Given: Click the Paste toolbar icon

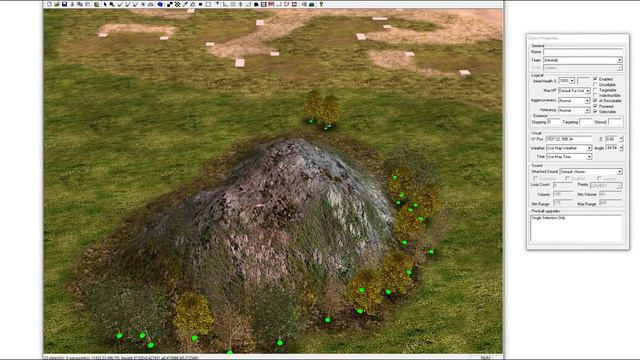Looking at the screenshot, I should coord(87,4).
